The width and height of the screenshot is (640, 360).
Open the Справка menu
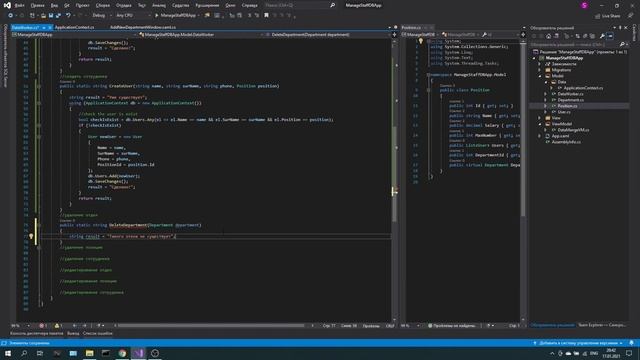click(249, 5)
